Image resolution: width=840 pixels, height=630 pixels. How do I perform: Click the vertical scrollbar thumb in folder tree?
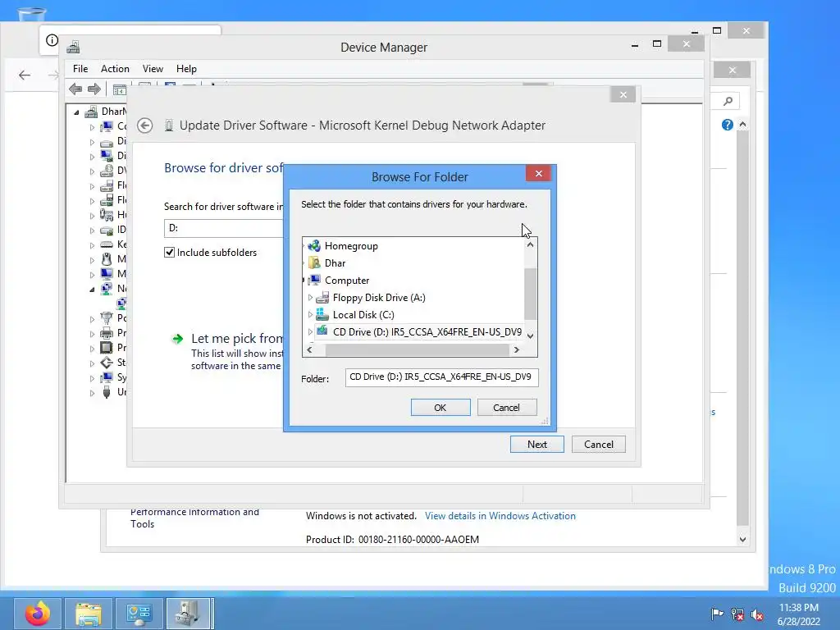tap(531, 294)
